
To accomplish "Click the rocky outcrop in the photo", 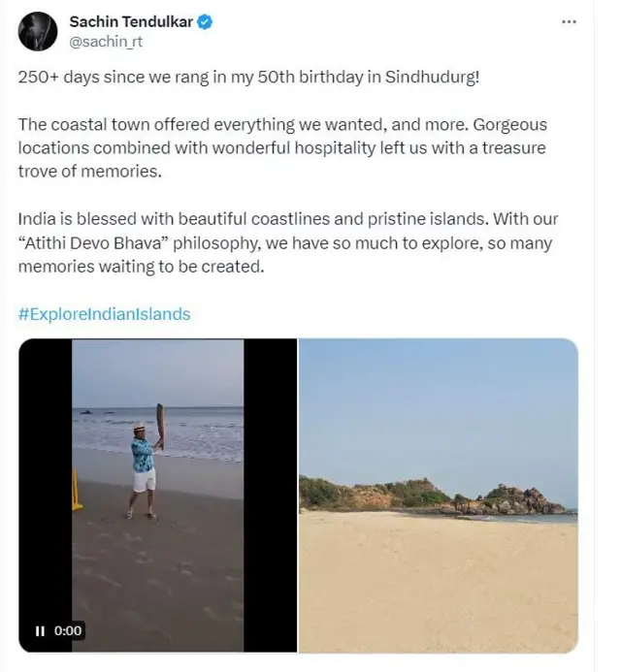I will coord(505,496).
